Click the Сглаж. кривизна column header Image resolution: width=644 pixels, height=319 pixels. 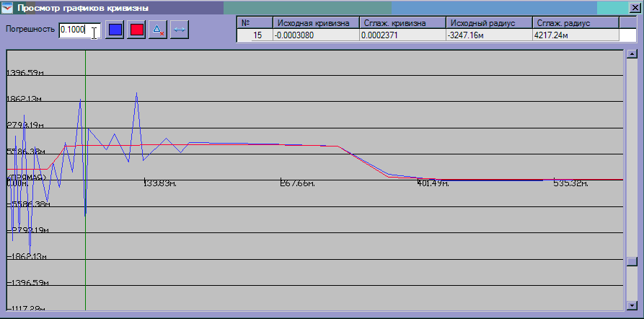pyautogui.click(x=402, y=23)
